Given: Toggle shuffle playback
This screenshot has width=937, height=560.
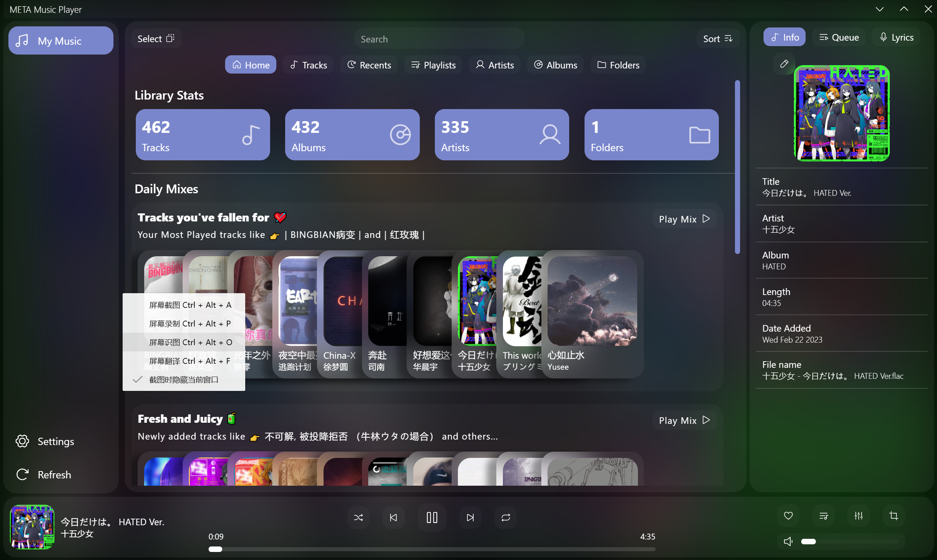Looking at the screenshot, I should tap(358, 517).
